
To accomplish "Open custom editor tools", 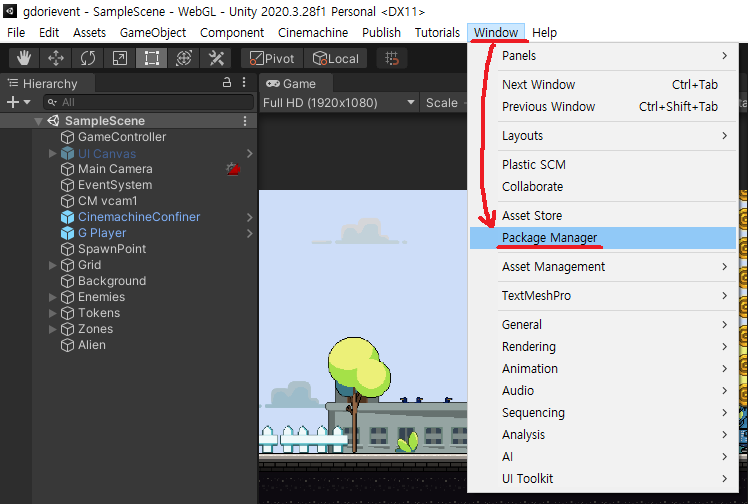I will tap(216, 58).
